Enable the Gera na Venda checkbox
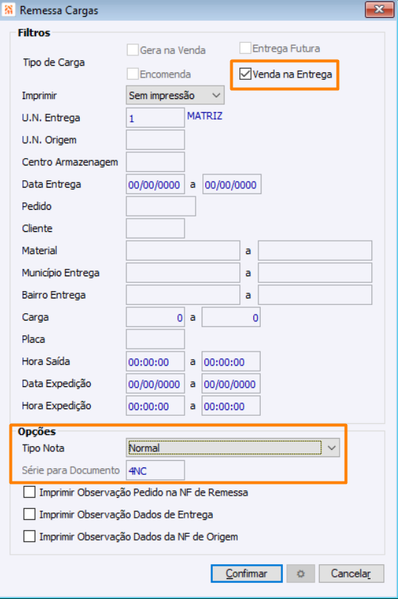 pyautogui.click(x=133, y=50)
